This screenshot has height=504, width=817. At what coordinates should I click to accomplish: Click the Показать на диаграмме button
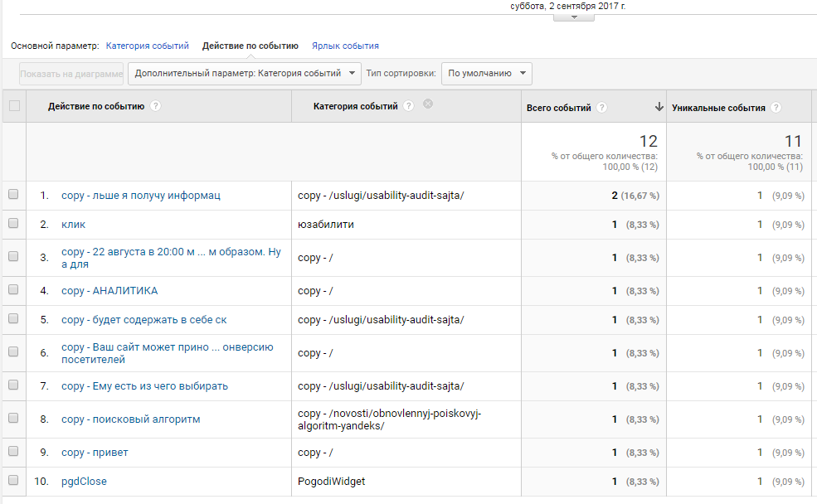tap(71, 74)
